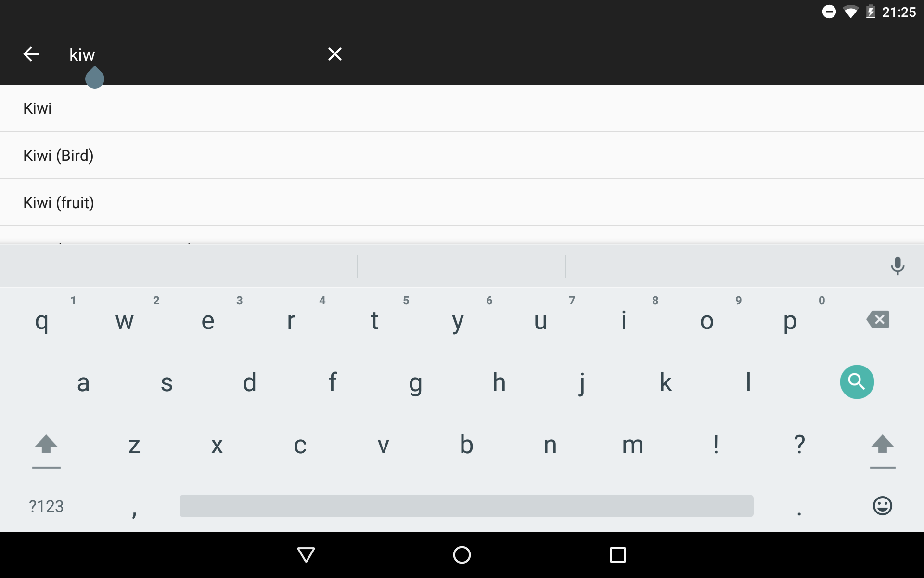
Task: Tap the letter i key
Action: (624, 320)
